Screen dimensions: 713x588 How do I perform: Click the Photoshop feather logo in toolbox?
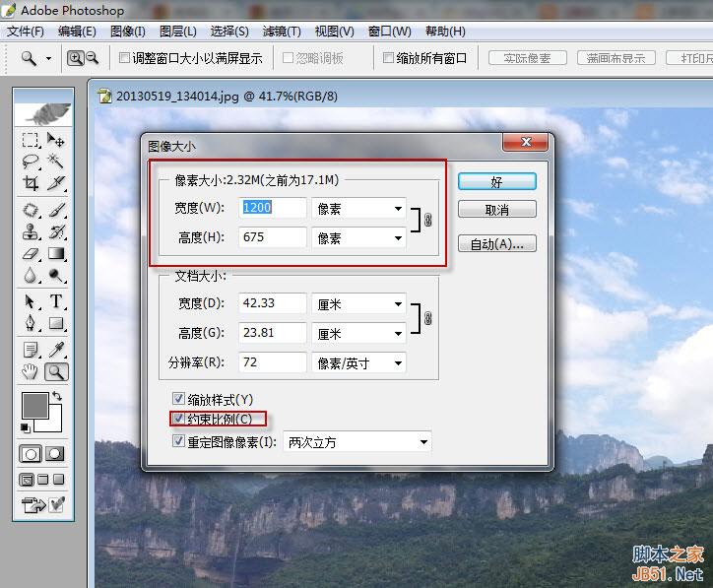43,113
